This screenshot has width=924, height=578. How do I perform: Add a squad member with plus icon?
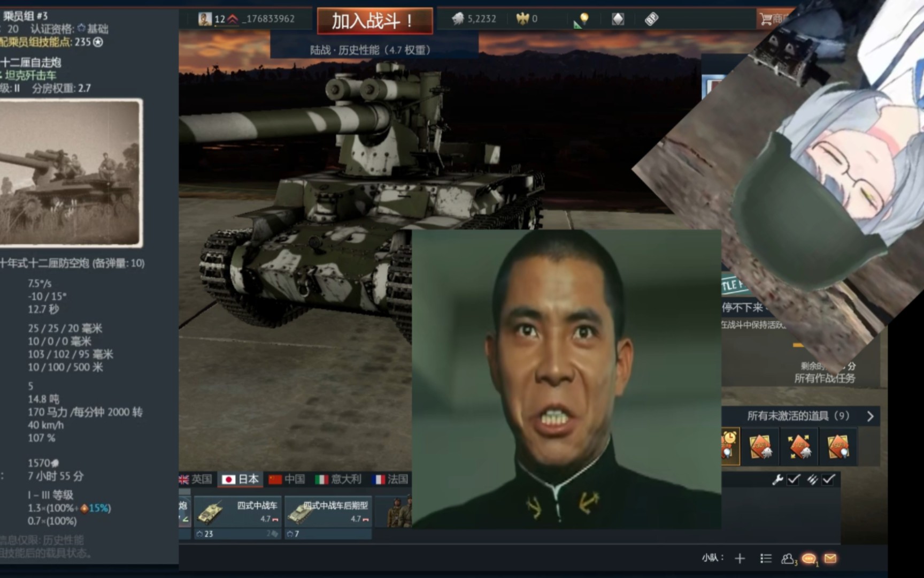[740, 559]
